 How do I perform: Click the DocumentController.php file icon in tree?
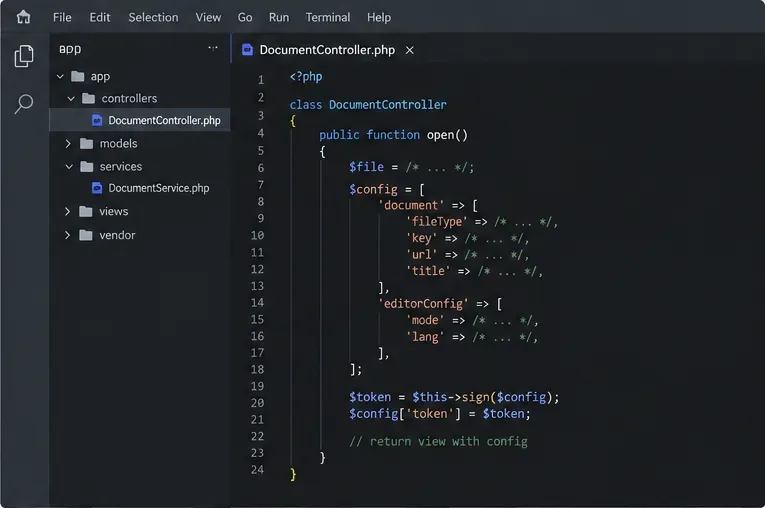97,120
